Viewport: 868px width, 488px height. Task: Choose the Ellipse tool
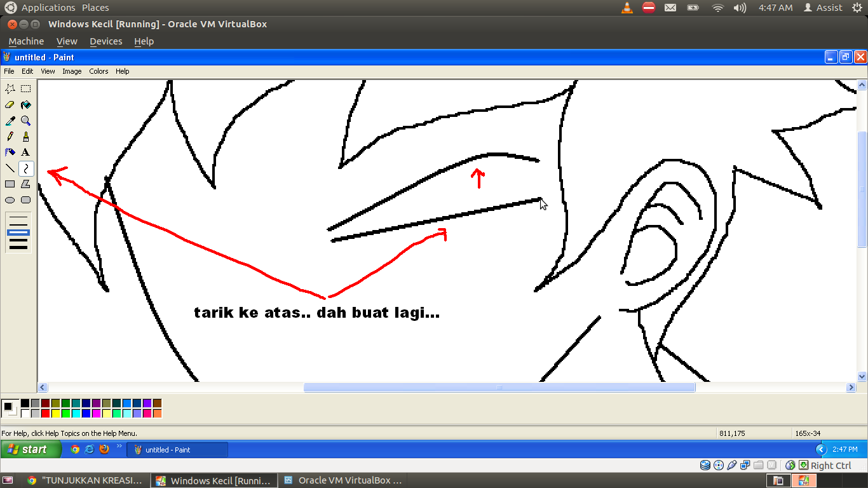coord(10,200)
